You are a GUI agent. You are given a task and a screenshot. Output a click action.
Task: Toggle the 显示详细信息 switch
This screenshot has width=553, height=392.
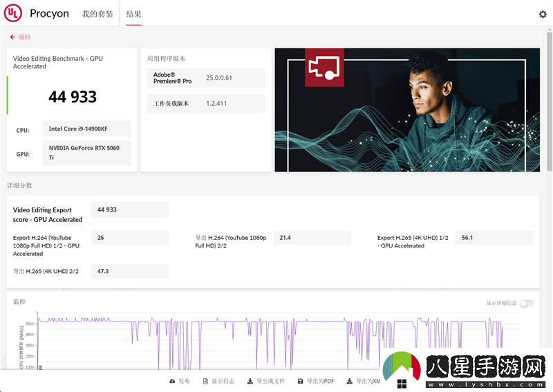point(526,304)
